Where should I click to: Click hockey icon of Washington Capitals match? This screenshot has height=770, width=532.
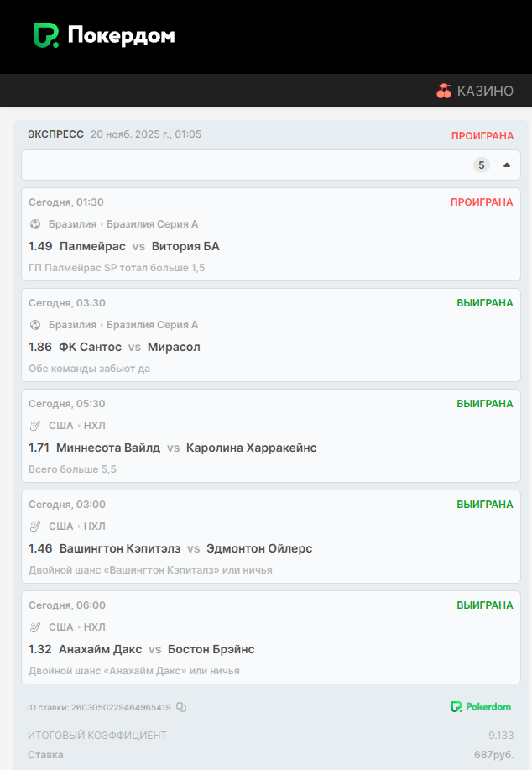point(35,526)
